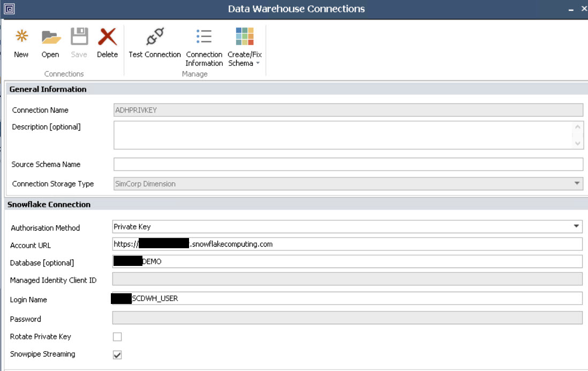Click the Connection Storage Type label
Screen dimensions: 588x371
pyautogui.click(x=53, y=184)
